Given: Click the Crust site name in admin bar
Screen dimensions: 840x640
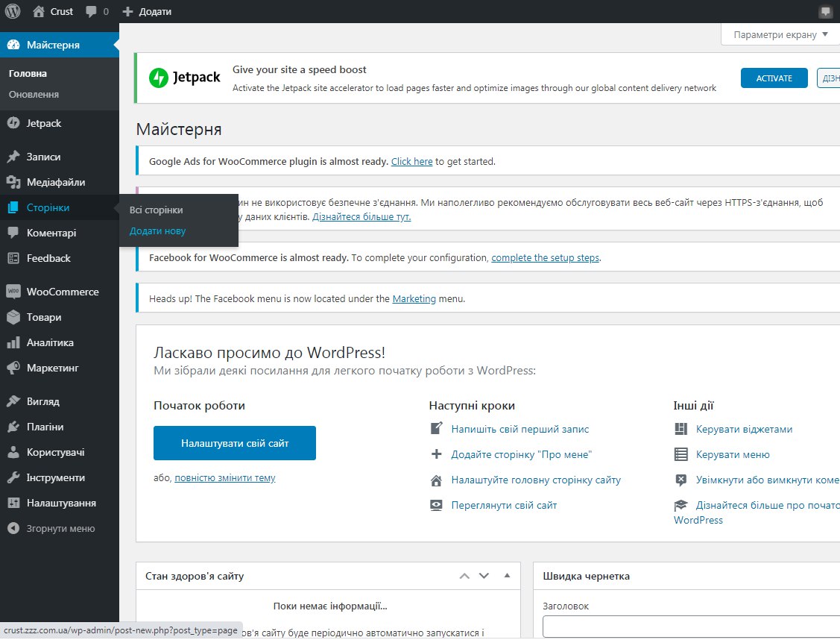Looking at the screenshot, I should (62, 11).
